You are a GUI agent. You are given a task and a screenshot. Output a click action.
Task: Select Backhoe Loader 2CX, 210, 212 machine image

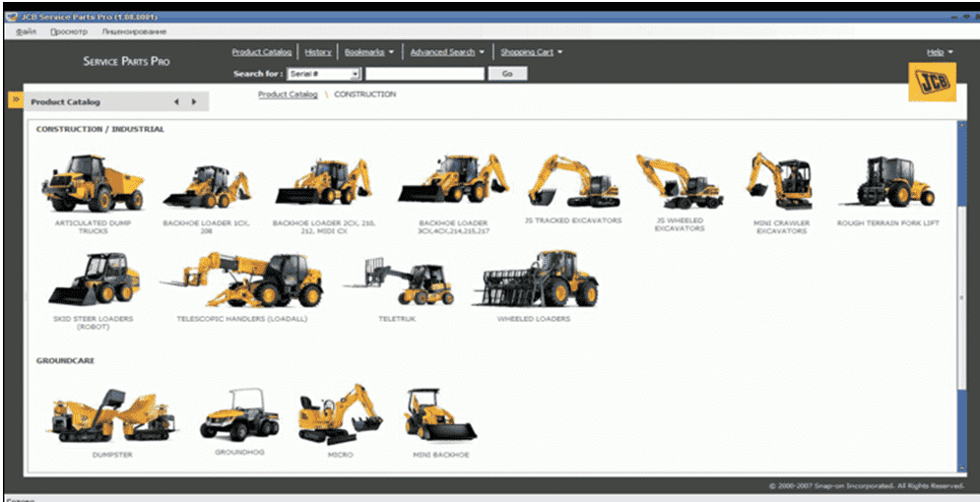[x=324, y=182]
